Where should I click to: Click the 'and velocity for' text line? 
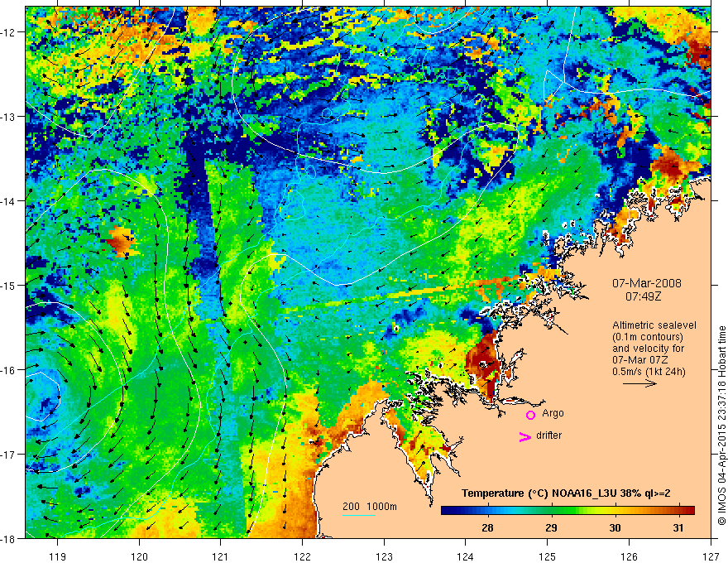pyautogui.click(x=648, y=349)
